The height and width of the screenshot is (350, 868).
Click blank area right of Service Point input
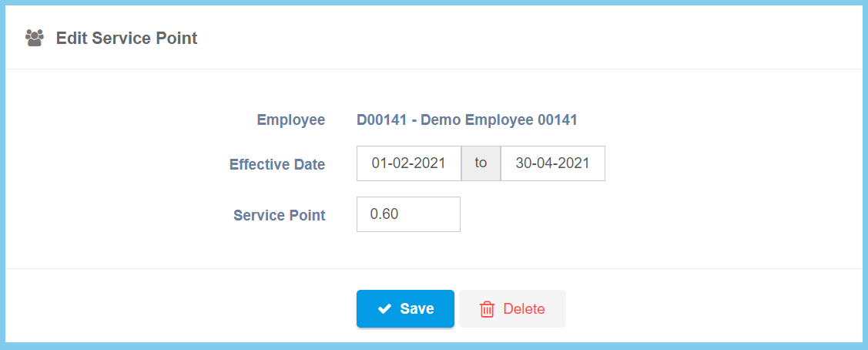point(655,214)
